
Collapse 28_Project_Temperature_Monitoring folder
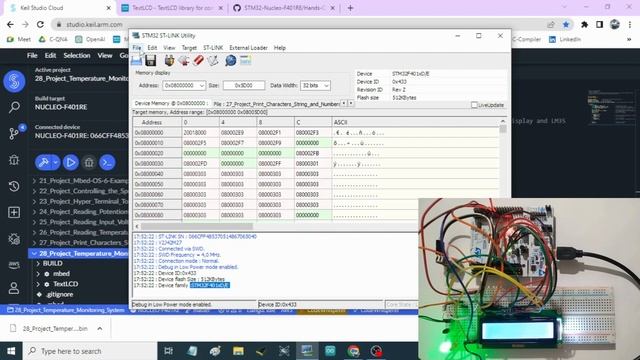coord(34,253)
